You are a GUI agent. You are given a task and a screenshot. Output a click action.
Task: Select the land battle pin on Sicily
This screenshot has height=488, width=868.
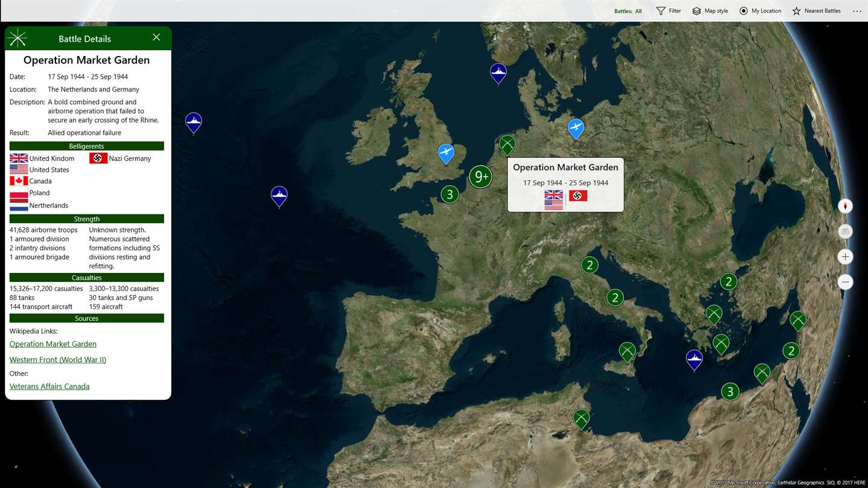click(627, 351)
